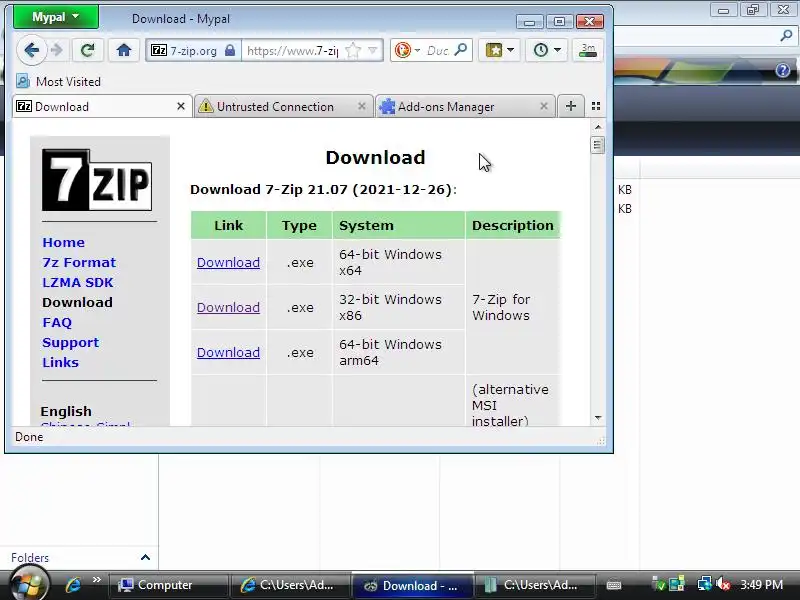Expand the quick launch overflow chevron

(96, 579)
